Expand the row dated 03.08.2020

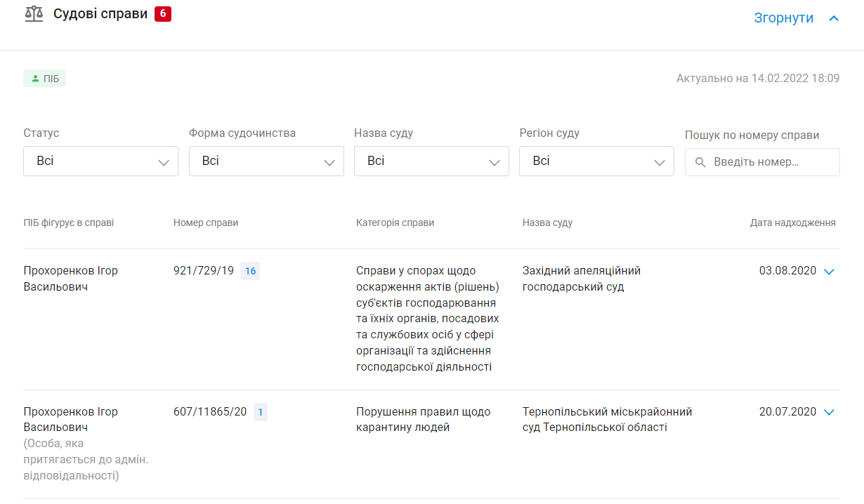tap(828, 272)
